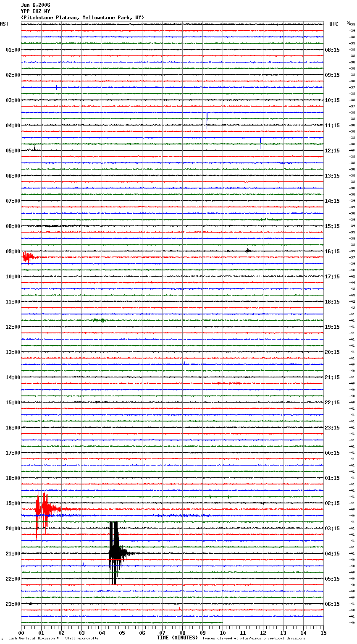
Task: Select the 23:15 UTC time label
Action: [332, 428]
